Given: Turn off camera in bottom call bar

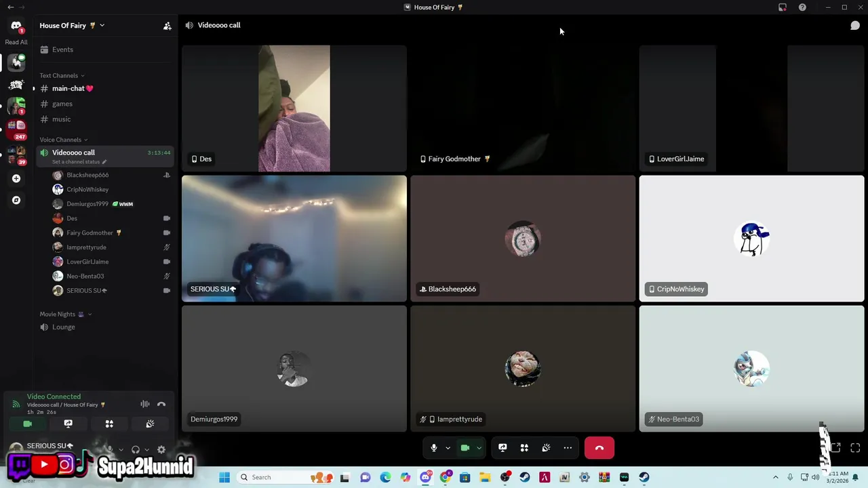Looking at the screenshot, I should [465, 448].
